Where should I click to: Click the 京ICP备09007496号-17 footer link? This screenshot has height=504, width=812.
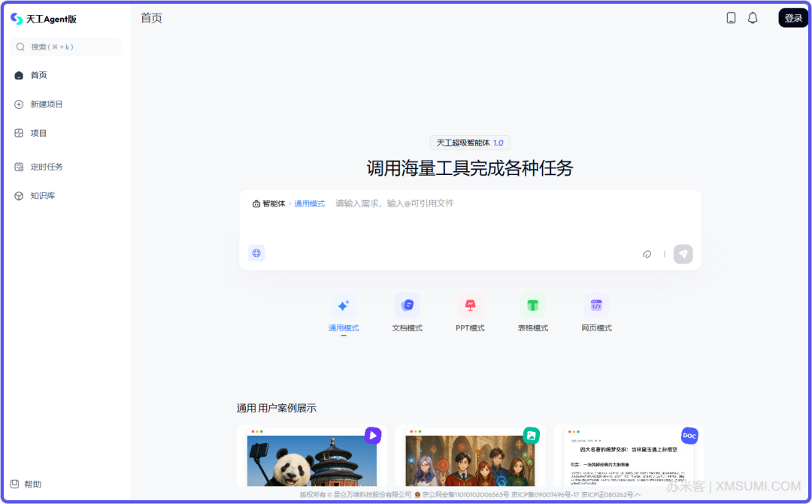[545, 495]
